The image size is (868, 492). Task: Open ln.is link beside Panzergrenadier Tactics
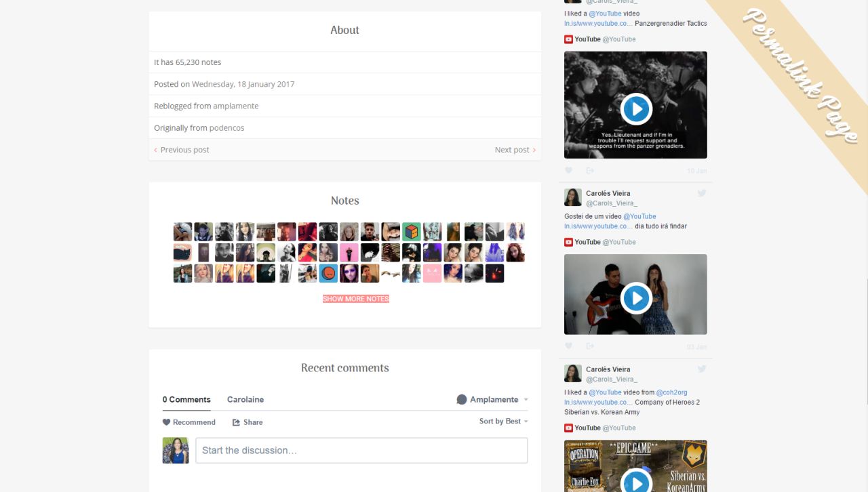click(x=598, y=23)
